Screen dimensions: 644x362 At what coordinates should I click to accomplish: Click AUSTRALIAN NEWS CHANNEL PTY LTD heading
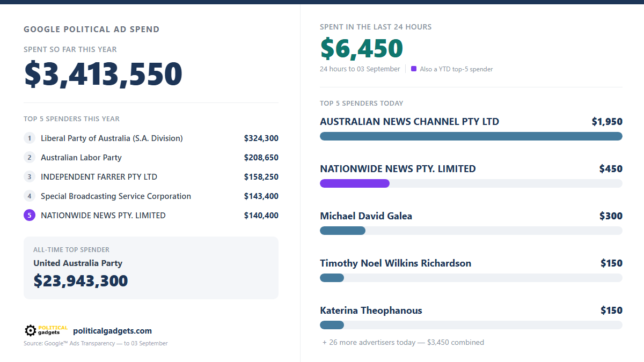[409, 122]
